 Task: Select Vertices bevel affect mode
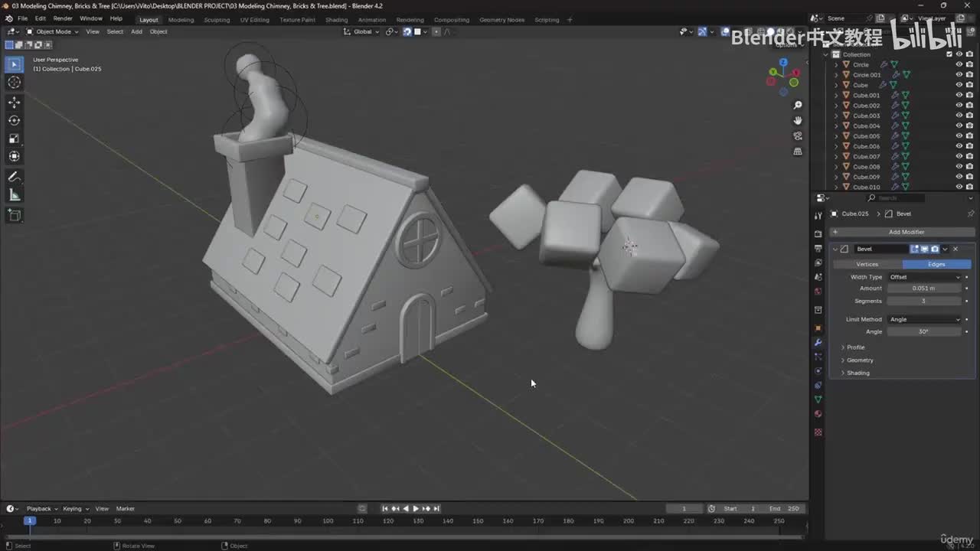coord(867,264)
